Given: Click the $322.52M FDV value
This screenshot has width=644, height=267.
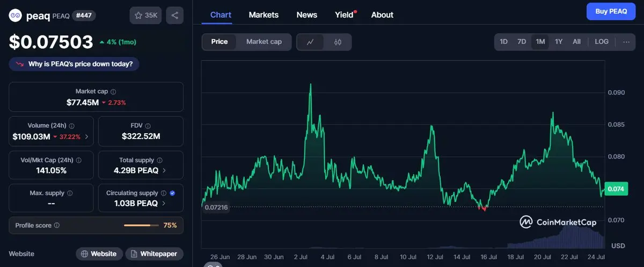Looking at the screenshot, I should tap(141, 136).
